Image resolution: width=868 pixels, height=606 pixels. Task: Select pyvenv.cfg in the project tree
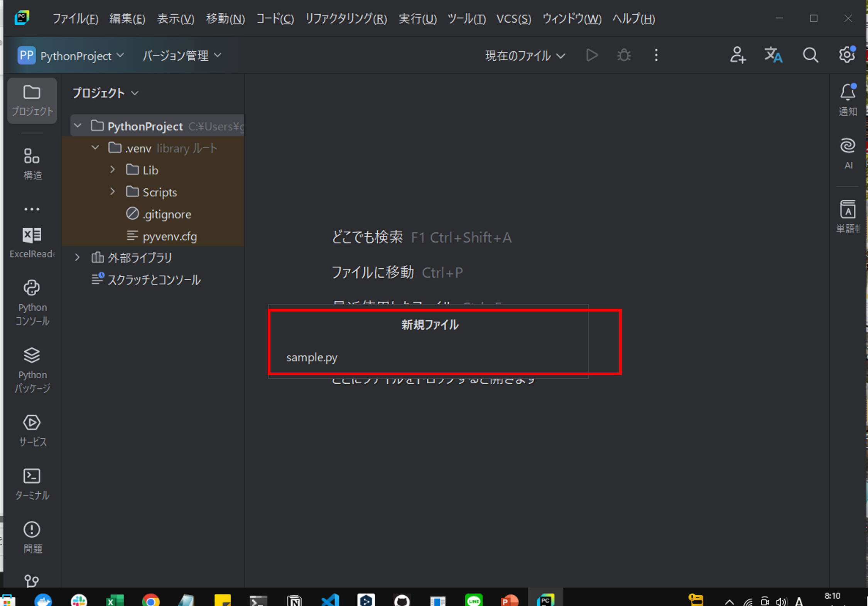pyautogui.click(x=169, y=236)
